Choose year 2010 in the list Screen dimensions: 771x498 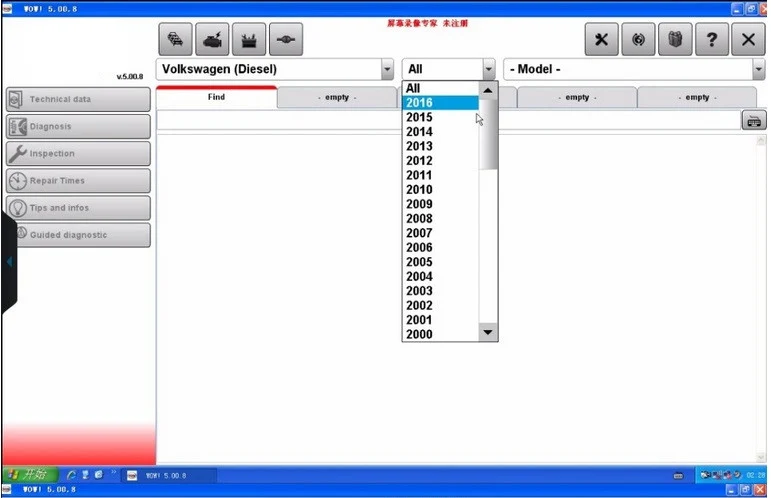[x=440, y=189]
